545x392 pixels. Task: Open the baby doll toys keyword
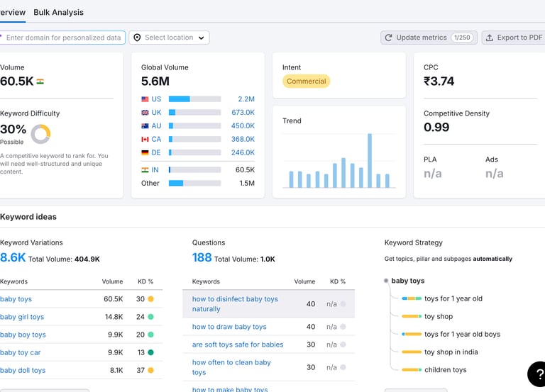pos(23,371)
